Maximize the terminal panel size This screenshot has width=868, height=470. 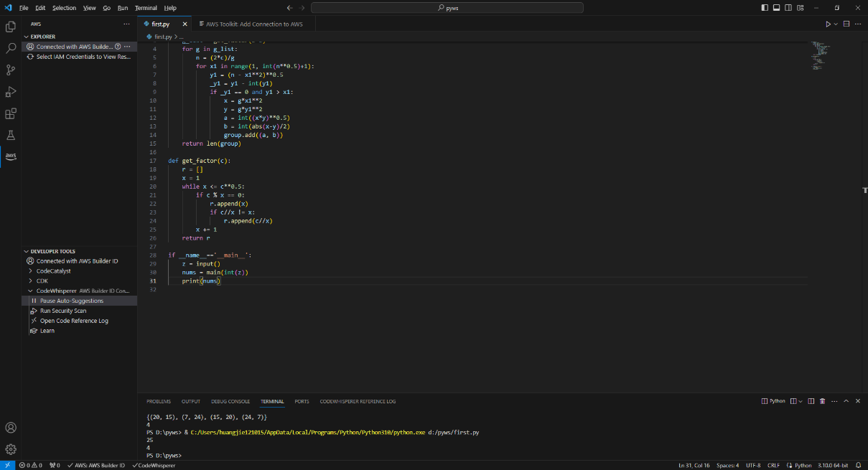[x=846, y=401]
